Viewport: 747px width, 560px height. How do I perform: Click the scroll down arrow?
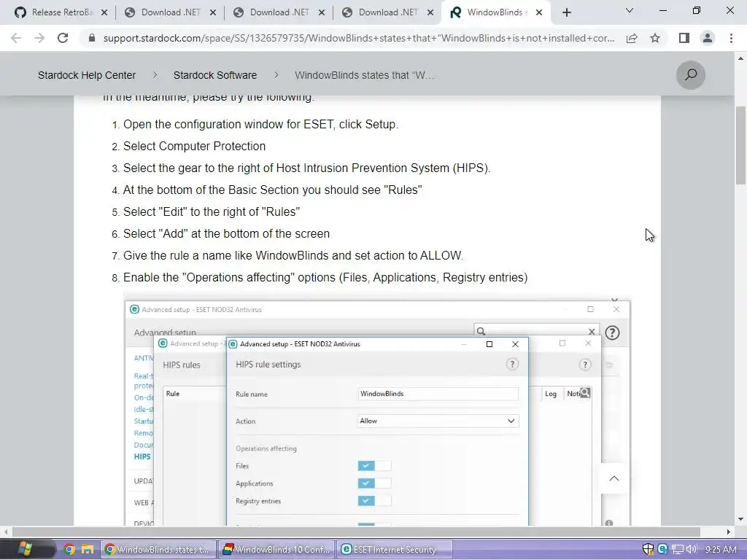coord(740,519)
